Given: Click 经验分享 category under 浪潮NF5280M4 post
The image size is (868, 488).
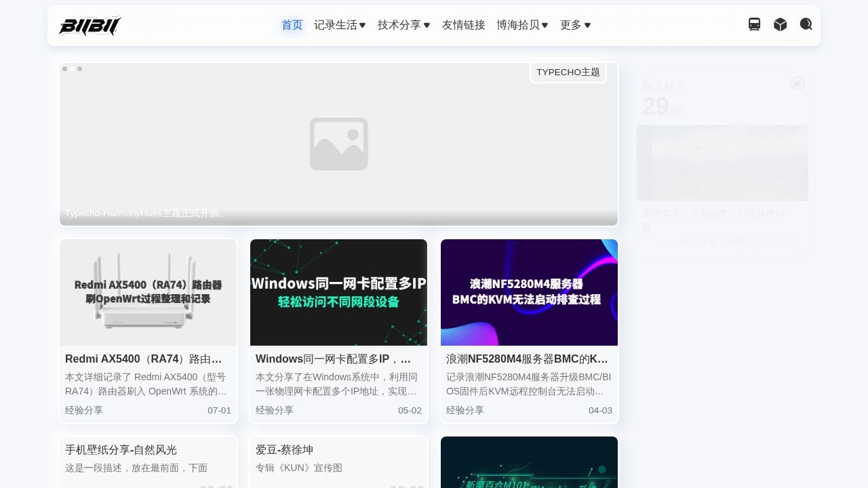Looking at the screenshot, I should tap(465, 410).
